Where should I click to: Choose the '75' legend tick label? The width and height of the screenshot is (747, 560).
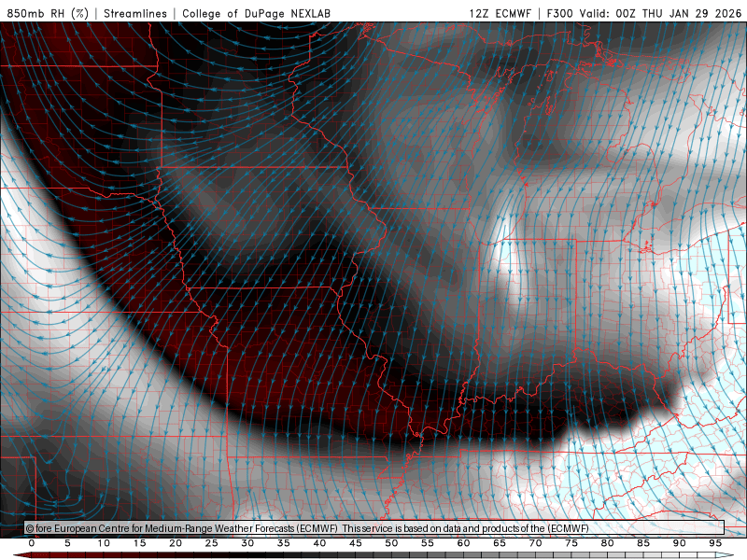[x=571, y=543]
